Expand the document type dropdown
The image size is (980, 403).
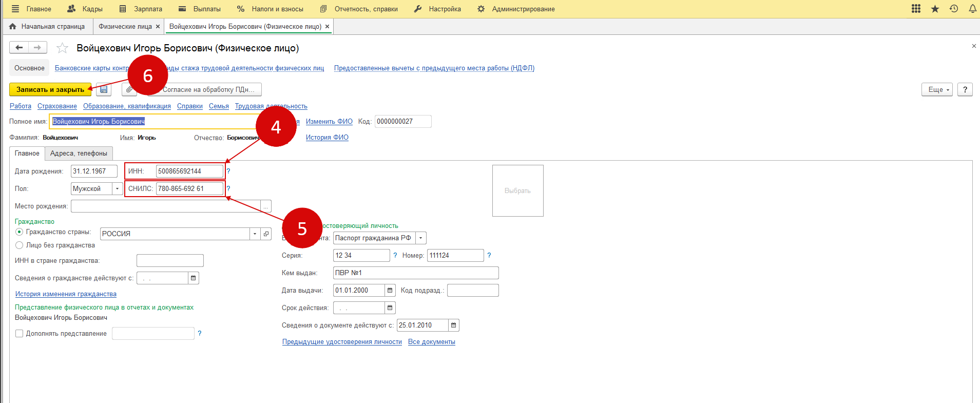[x=421, y=238]
